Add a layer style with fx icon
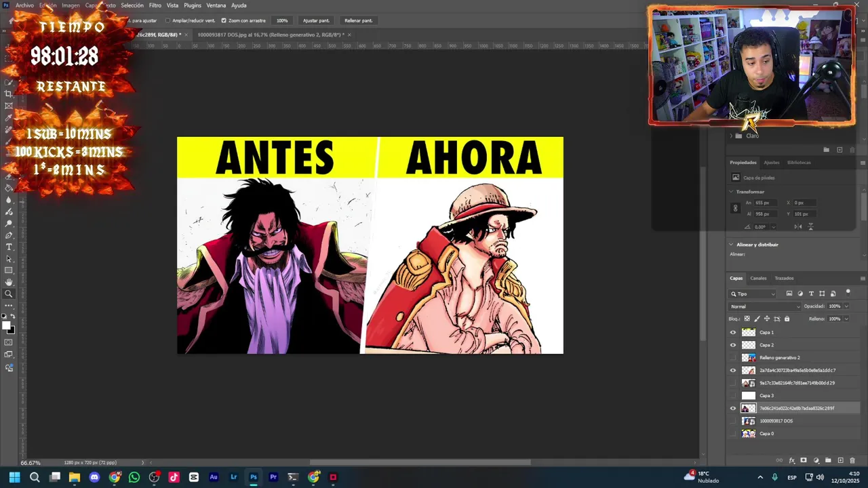Image resolution: width=868 pixels, height=488 pixels. coord(791,460)
